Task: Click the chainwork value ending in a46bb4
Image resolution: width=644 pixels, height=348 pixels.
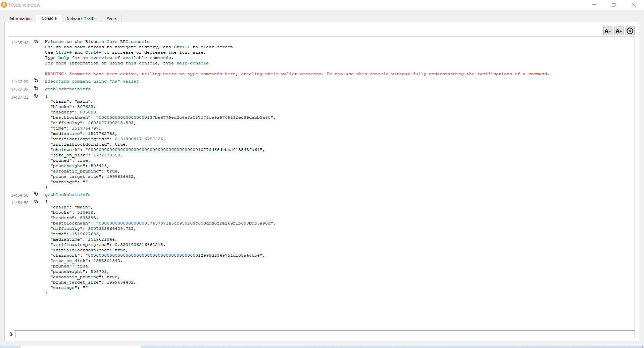Action: 174,255
